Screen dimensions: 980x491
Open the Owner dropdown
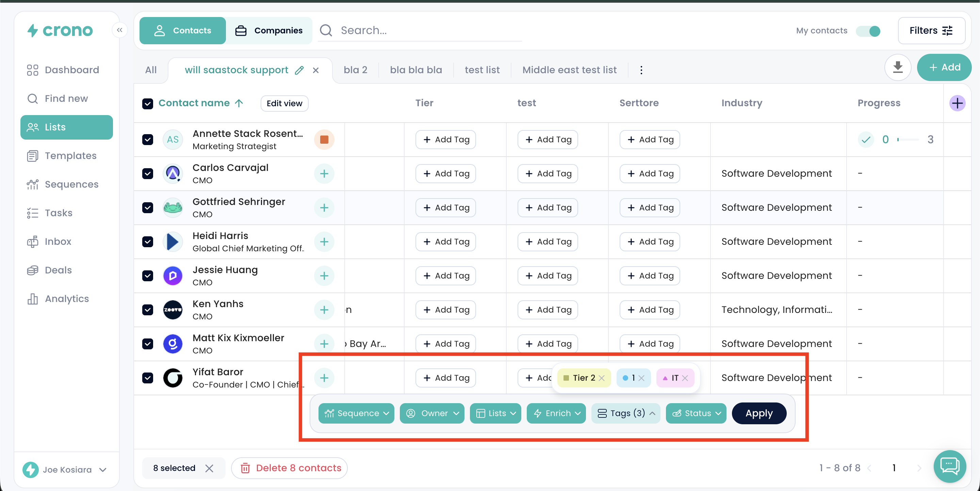(x=432, y=413)
